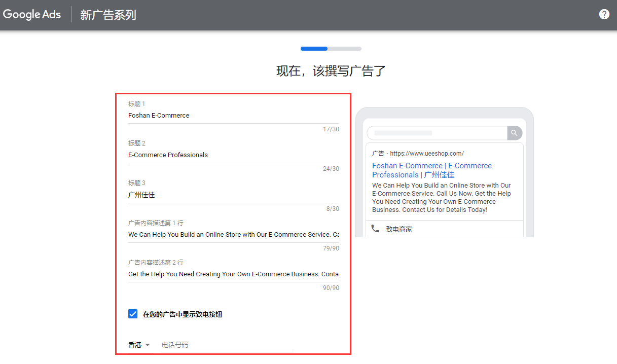Click the 新广告系列 header title
Screen dimensions: 617x364
108,15
